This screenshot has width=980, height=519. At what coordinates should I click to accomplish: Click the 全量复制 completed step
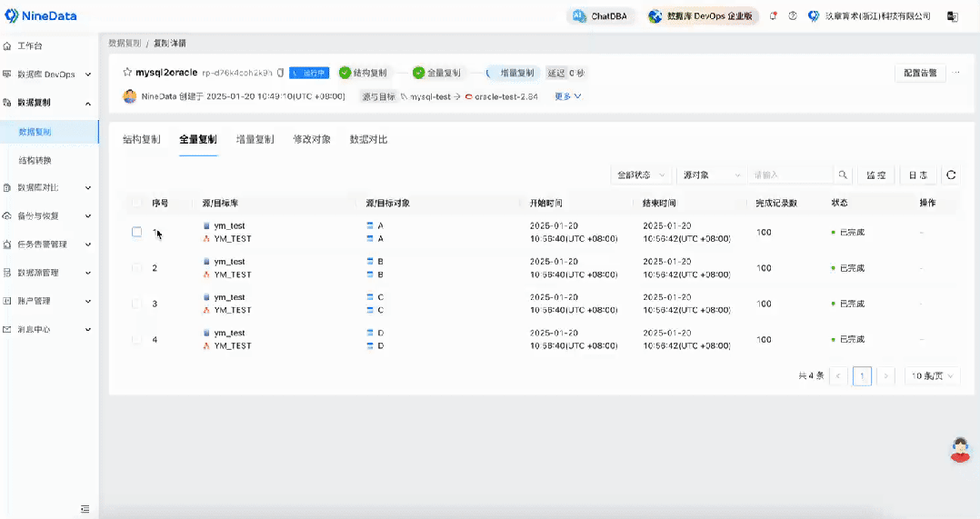point(437,73)
